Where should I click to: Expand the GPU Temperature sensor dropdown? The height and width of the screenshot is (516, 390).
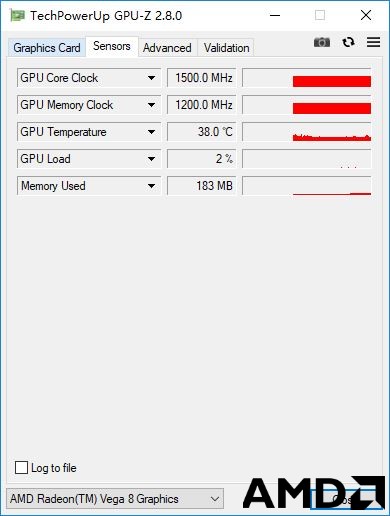click(151, 132)
